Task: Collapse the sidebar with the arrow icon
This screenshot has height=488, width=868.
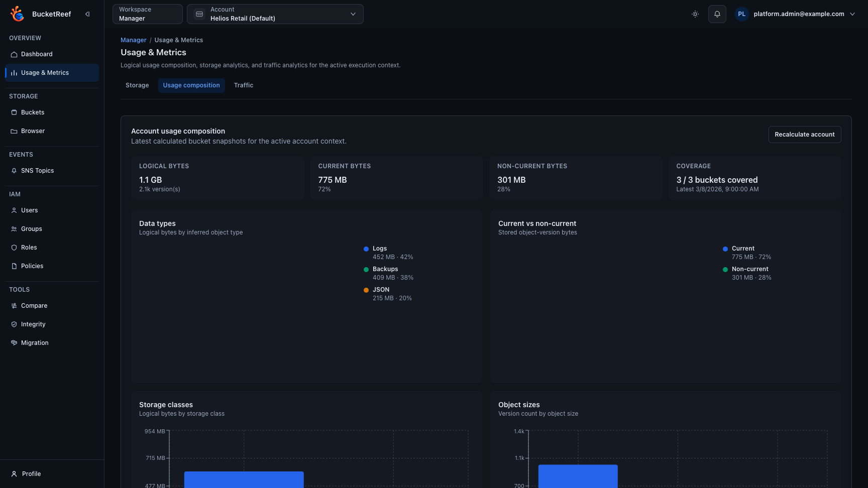Action: click(87, 14)
